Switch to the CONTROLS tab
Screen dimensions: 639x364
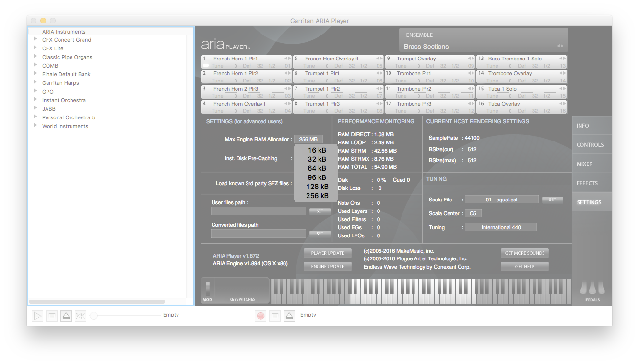[592, 145]
